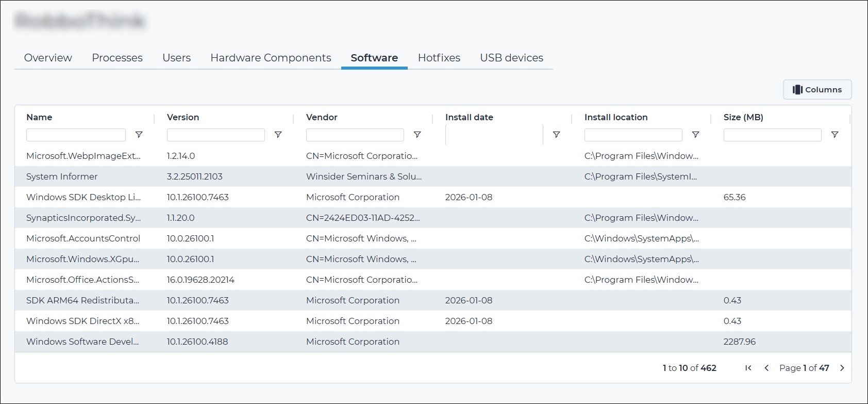Focus the Install location filter input
Image resolution: width=868 pixels, height=404 pixels.
pyautogui.click(x=633, y=135)
